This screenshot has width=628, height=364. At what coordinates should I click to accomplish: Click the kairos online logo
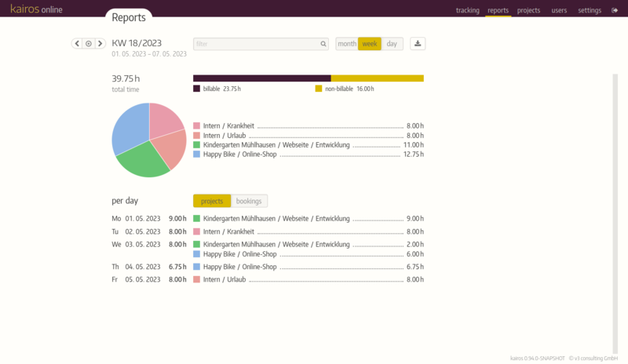[x=37, y=10]
